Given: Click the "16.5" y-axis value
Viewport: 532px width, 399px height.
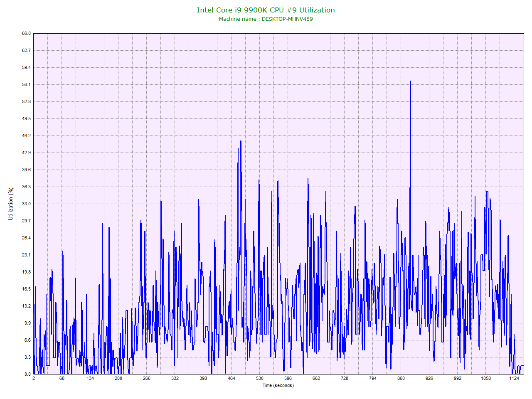Looking at the screenshot, I should (27, 289).
